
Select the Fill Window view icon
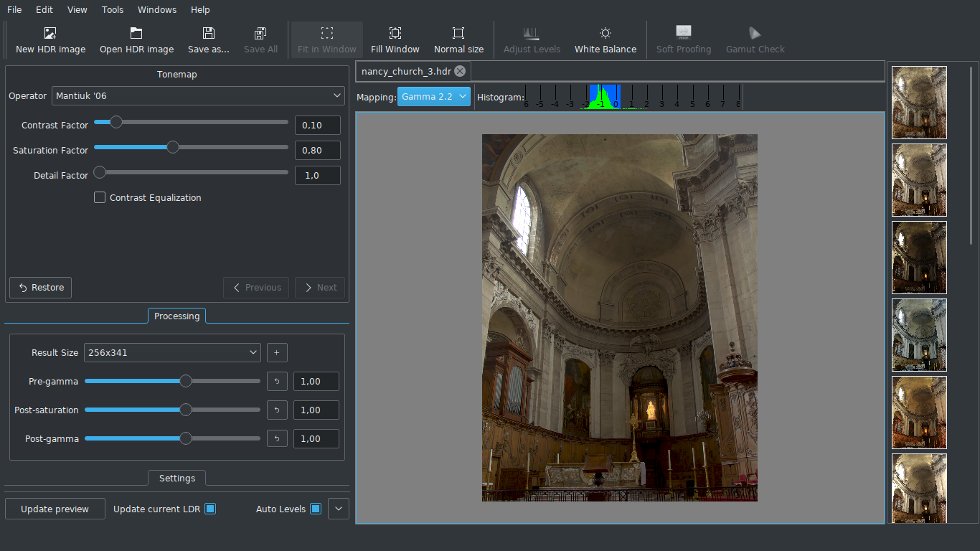point(395,39)
